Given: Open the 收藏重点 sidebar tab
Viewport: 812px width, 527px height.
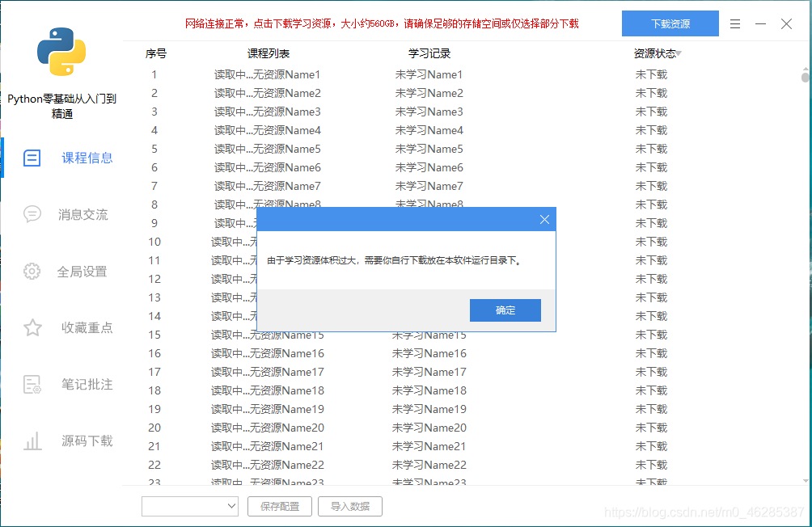Looking at the screenshot, I should point(87,328).
